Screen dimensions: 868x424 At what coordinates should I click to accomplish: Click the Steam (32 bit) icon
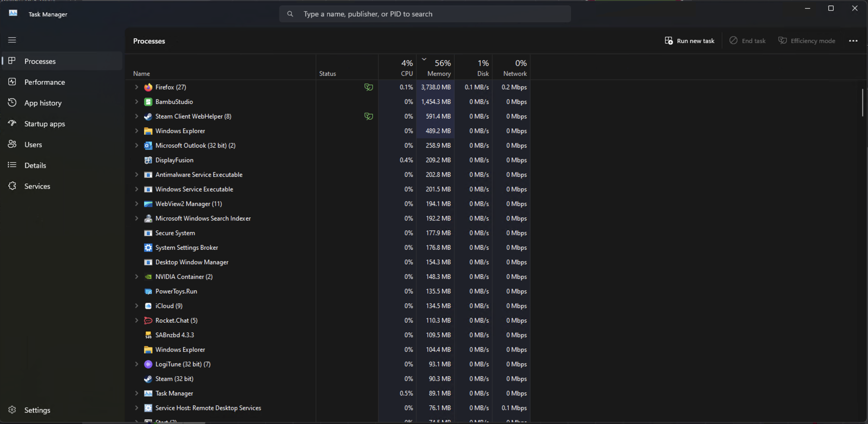click(x=148, y=379)
